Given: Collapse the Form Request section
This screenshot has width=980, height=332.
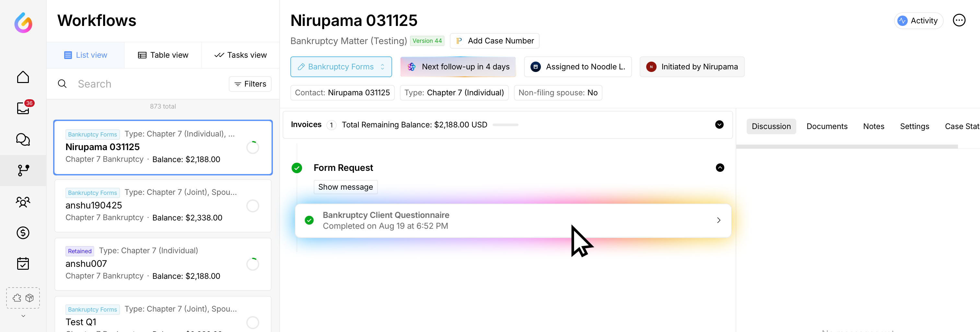Looking at the screenshot, I should [720, 168].
